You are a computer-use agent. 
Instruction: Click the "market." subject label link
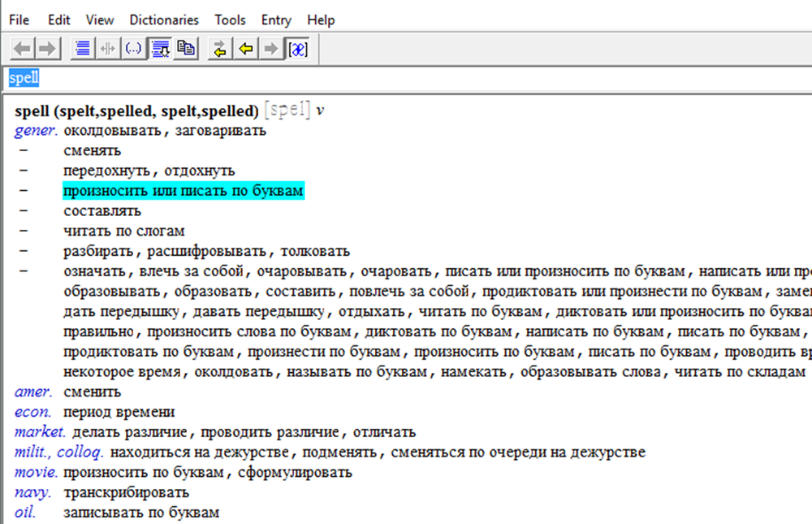pyautogui.click(x=40, y=431)
